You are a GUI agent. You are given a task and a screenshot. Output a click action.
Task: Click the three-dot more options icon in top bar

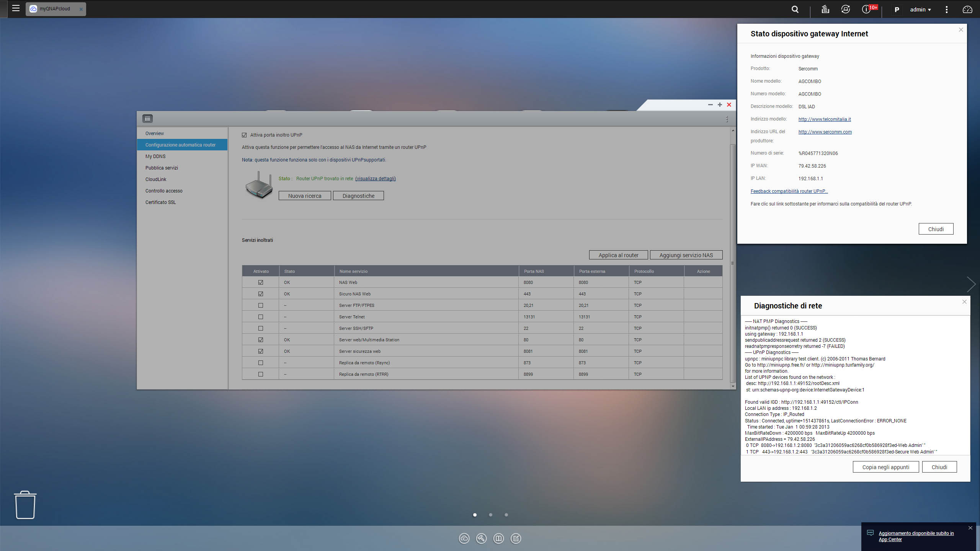[946, 10]
